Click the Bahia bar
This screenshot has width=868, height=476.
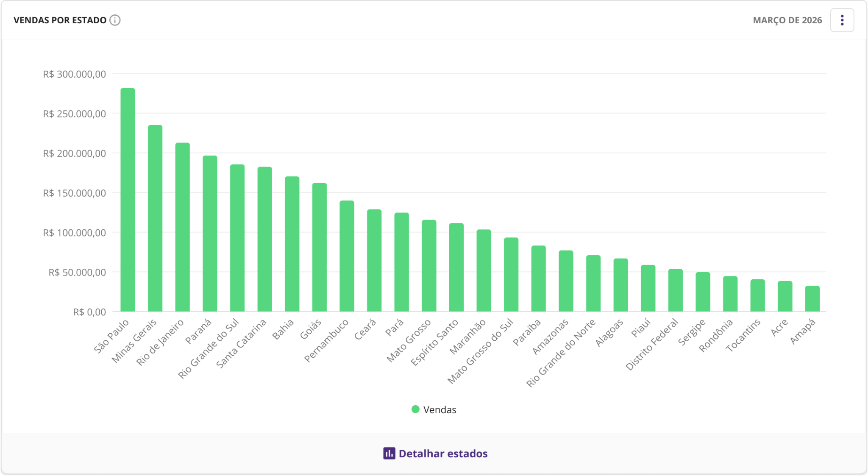292,244
